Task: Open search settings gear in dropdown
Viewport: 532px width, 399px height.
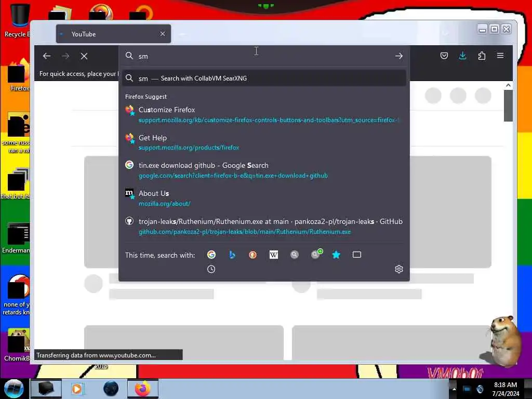Action: [x=398, y=269]
